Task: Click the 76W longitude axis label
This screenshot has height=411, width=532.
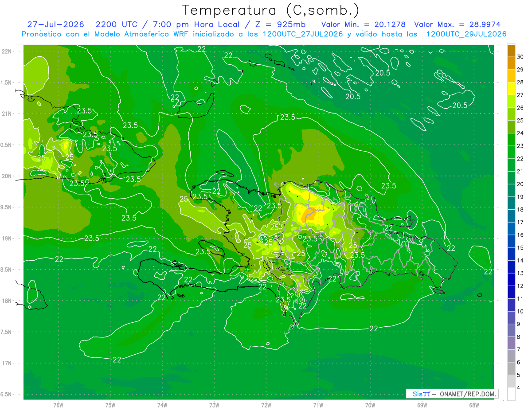Action: click(x=58, y=405)
